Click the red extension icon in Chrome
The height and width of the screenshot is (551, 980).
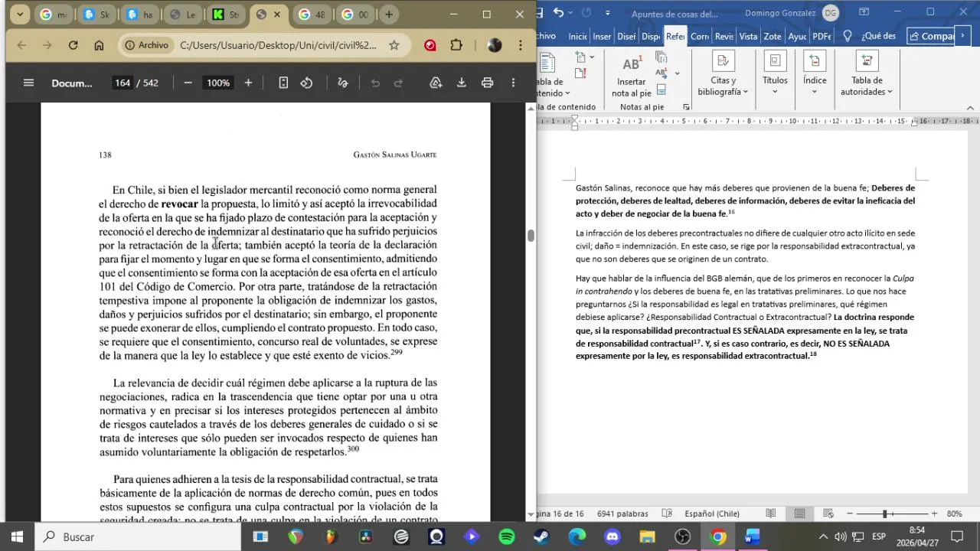[x=430, y=45]
